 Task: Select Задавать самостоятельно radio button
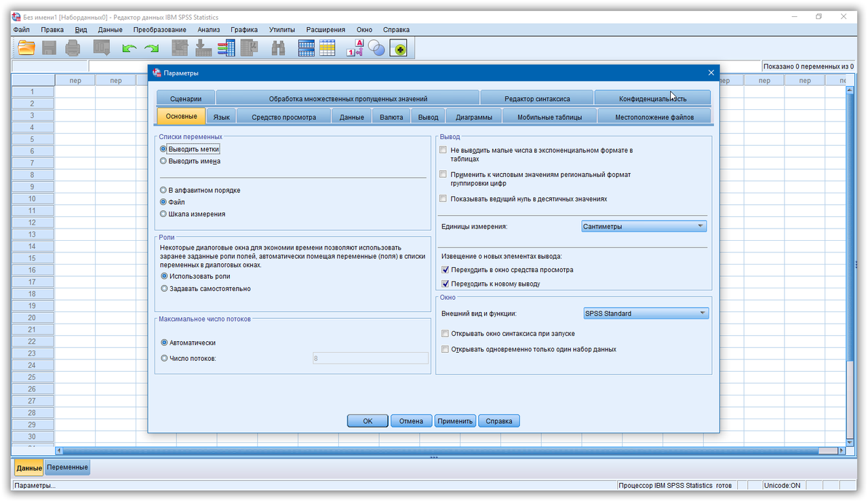[164, 288]
